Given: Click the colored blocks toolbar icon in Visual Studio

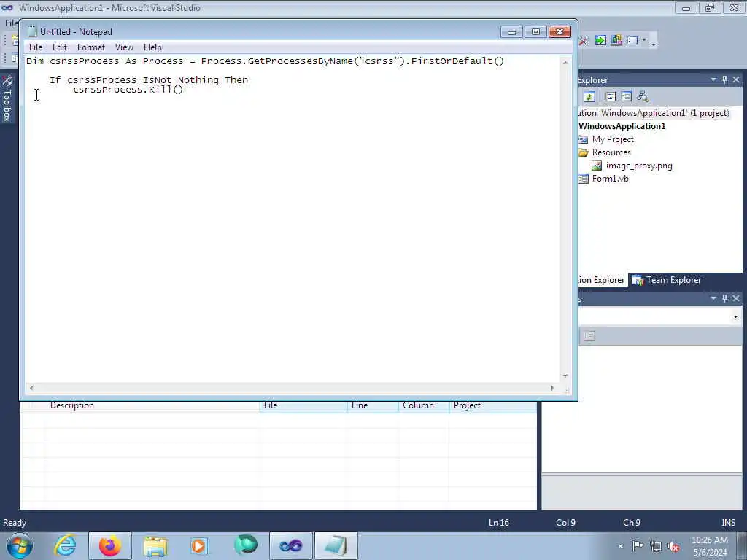Looking at the screenshot, I should click(x=616, y=41).
